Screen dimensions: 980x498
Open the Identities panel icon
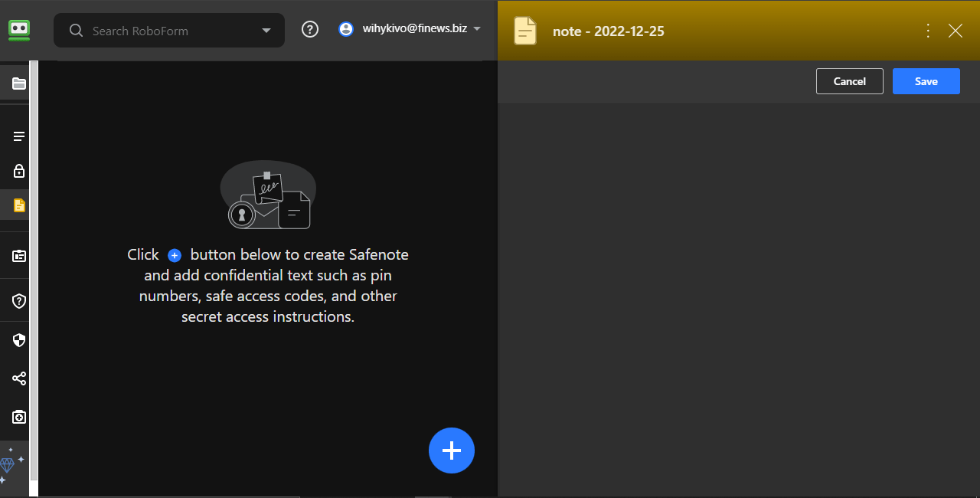click(18, 254)
